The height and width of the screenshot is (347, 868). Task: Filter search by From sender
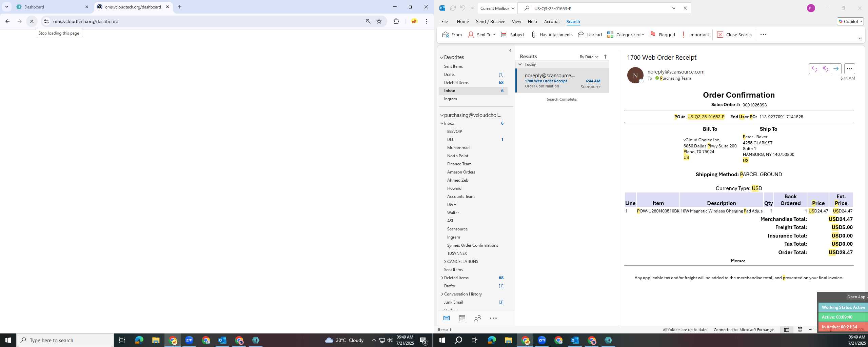click(x=452, y=35)
